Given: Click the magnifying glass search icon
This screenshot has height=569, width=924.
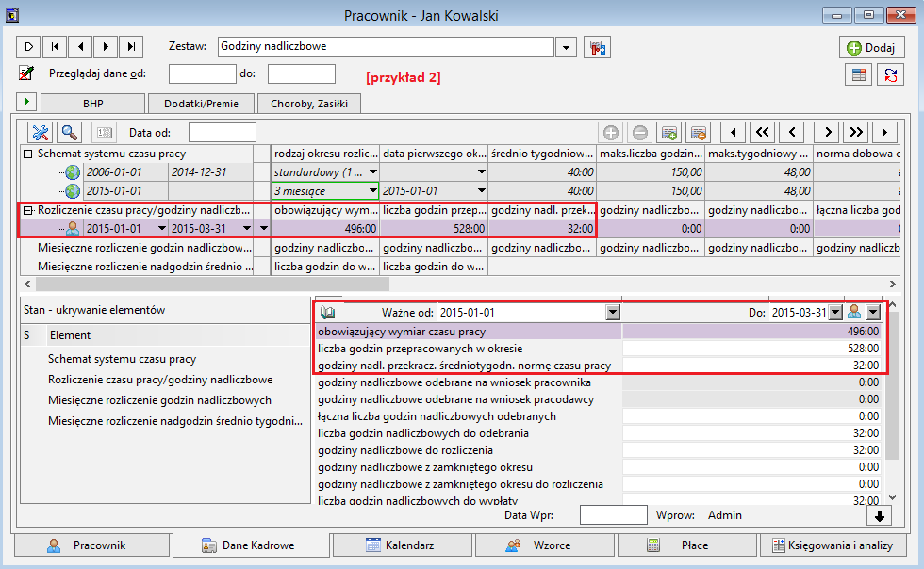Looking at the screenshot, I should 70,133.
